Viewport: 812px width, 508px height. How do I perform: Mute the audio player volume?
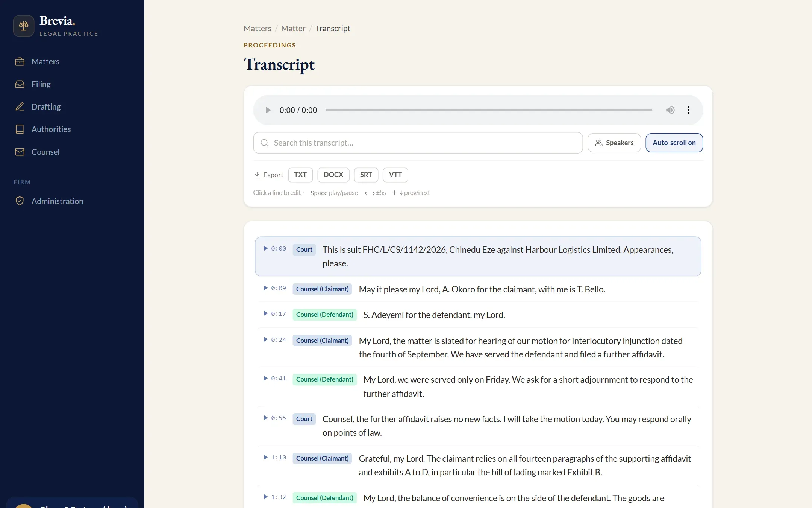coord(670,110)
